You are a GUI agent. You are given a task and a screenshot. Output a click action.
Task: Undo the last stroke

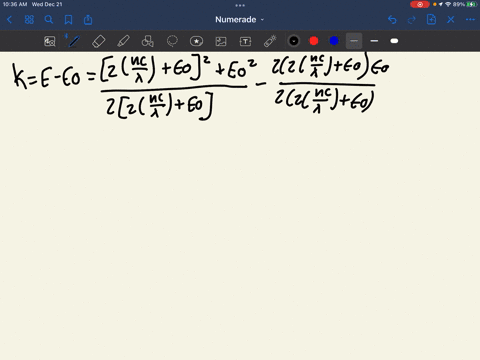click(392, 20)
